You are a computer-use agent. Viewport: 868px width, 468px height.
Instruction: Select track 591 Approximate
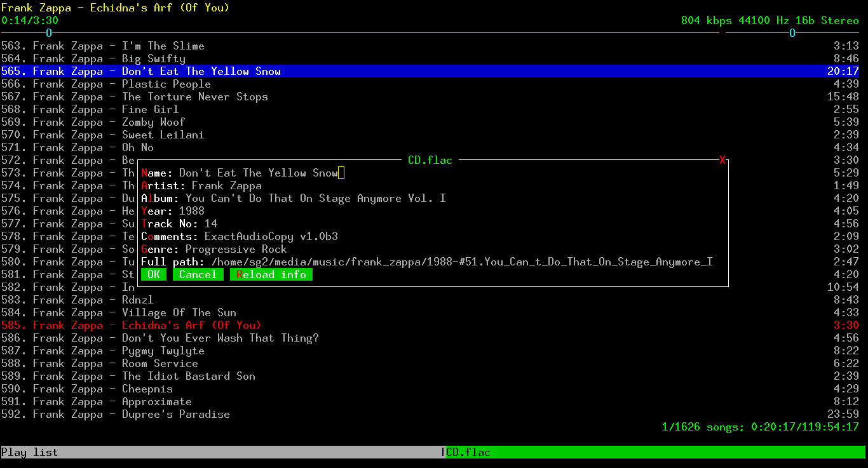tap(430, 401)
